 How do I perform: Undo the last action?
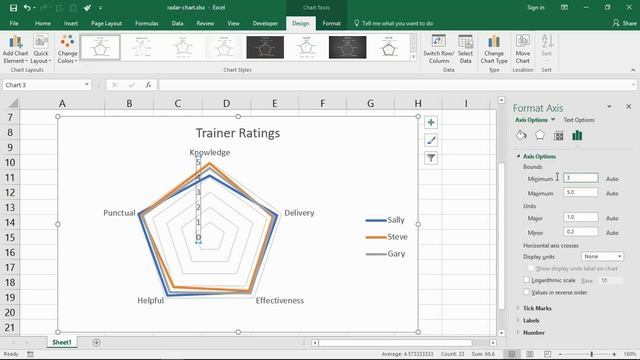[x=27, y=8]
